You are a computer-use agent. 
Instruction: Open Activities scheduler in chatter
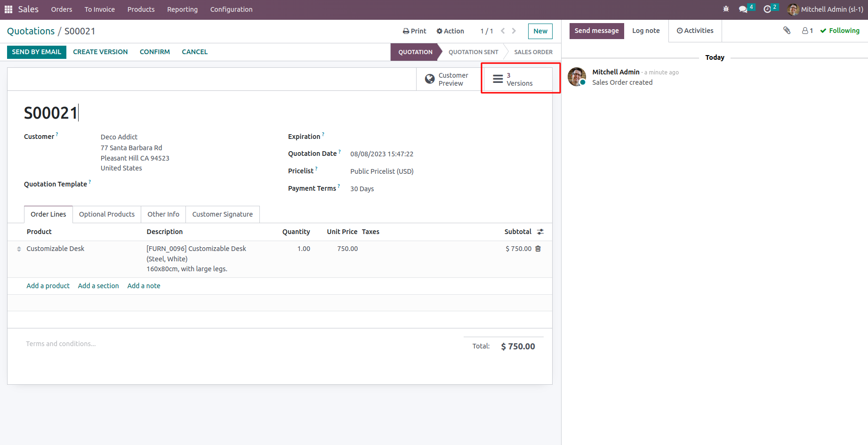point(695,31)
